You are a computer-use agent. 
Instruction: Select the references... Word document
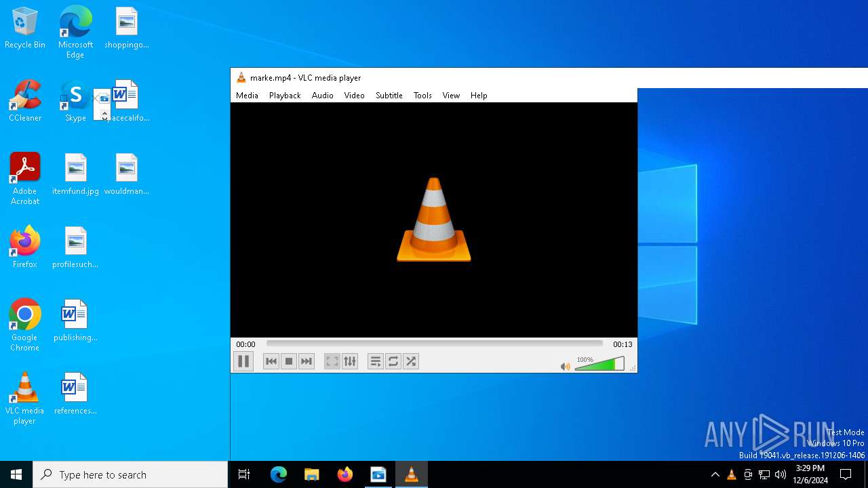tap(75, 394)
